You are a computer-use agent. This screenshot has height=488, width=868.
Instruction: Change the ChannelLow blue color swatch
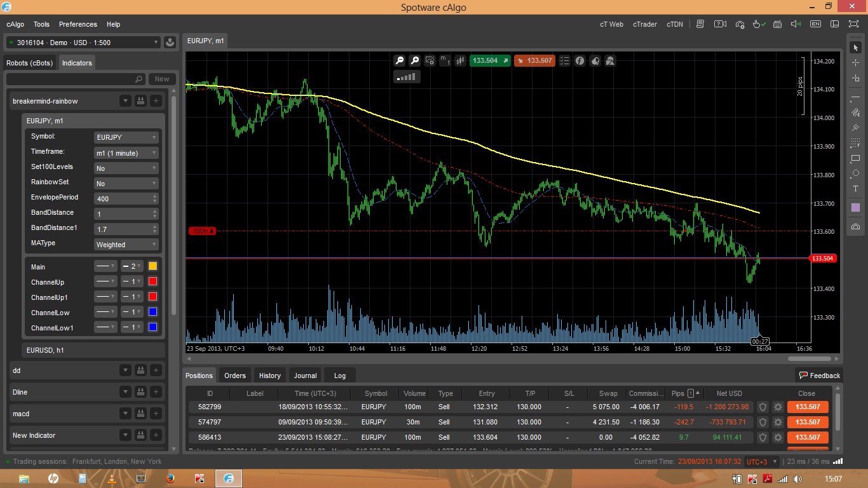153,312
